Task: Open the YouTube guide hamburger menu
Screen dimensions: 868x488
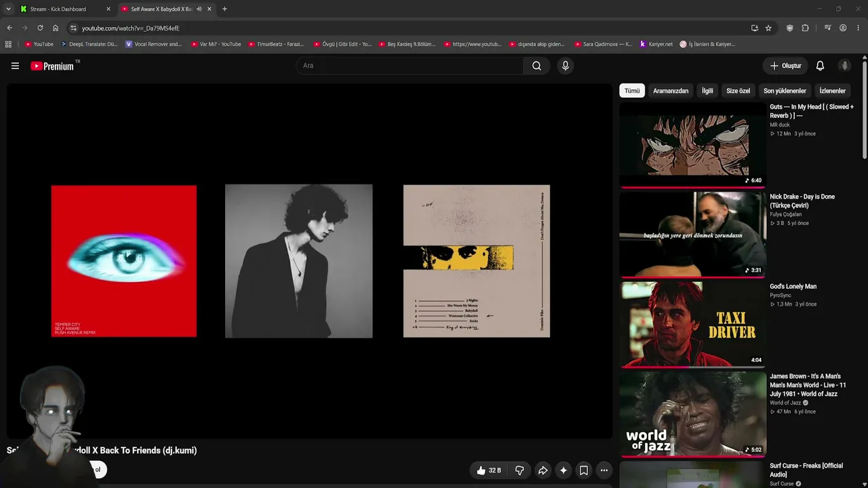Action: [x=15, y=66]
